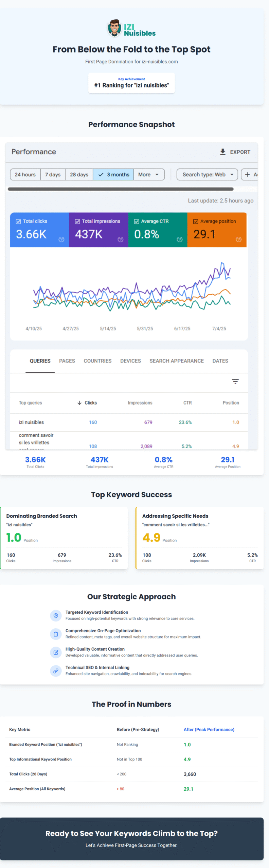The image size is (269, 868).
Task: Switch to the DEVICES tab
Action: (130, 361)
